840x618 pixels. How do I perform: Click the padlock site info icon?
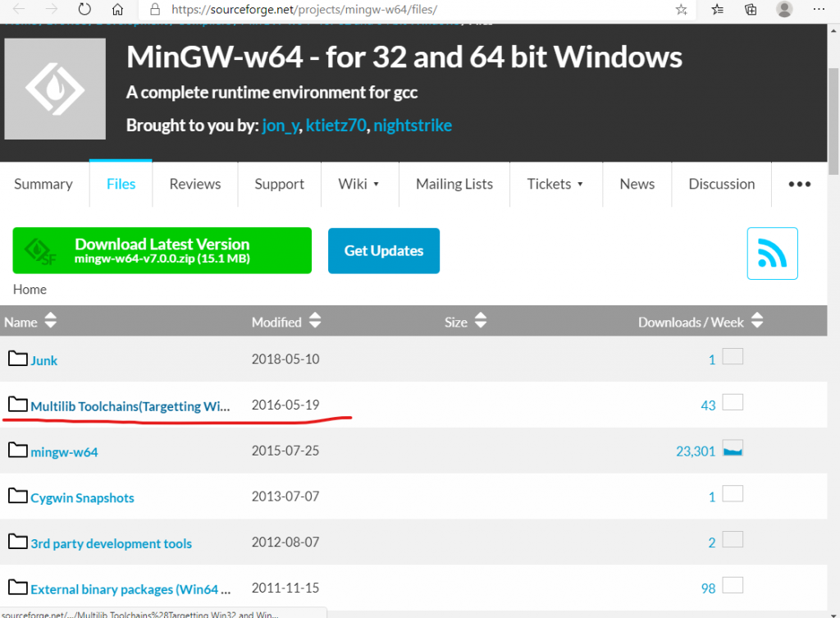point(155,9)
